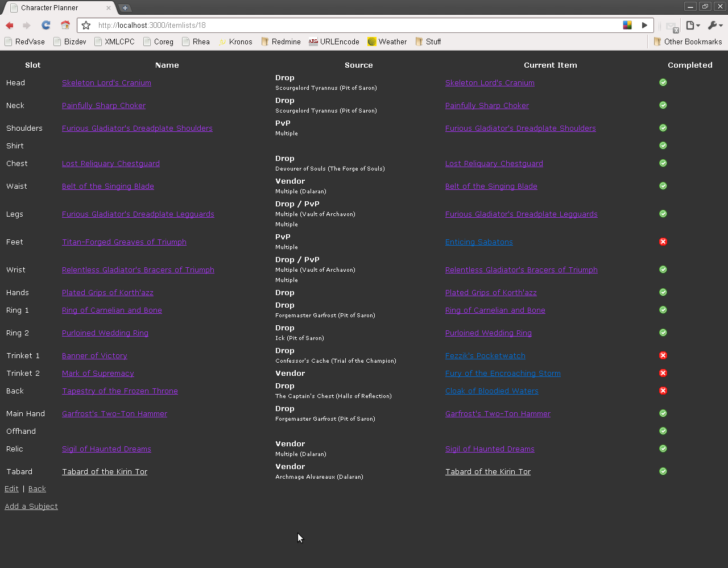The height and width of the screenshot is (568, 728).
Task: Open Titan-Forged Greaves of Triumph link
Action: click(124, 242)
